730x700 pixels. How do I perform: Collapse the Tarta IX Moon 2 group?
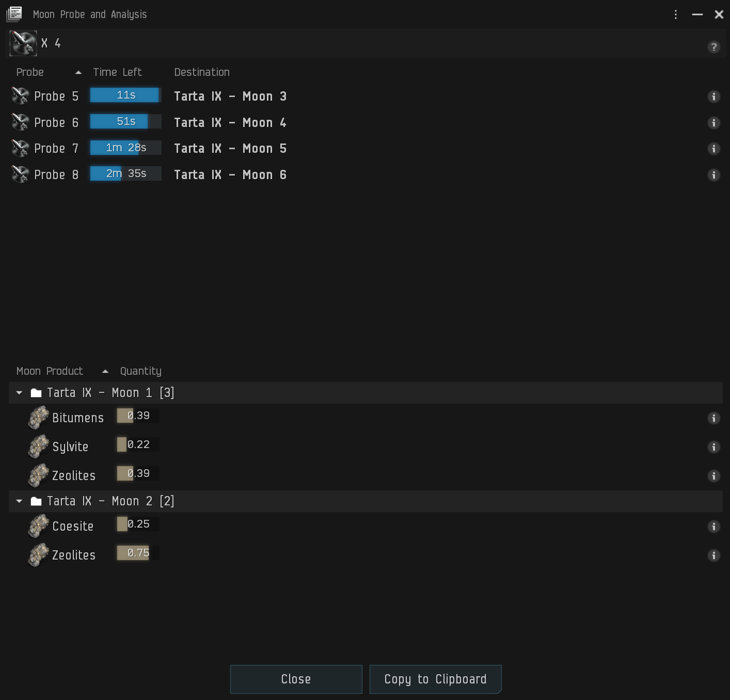click(19, 501)
